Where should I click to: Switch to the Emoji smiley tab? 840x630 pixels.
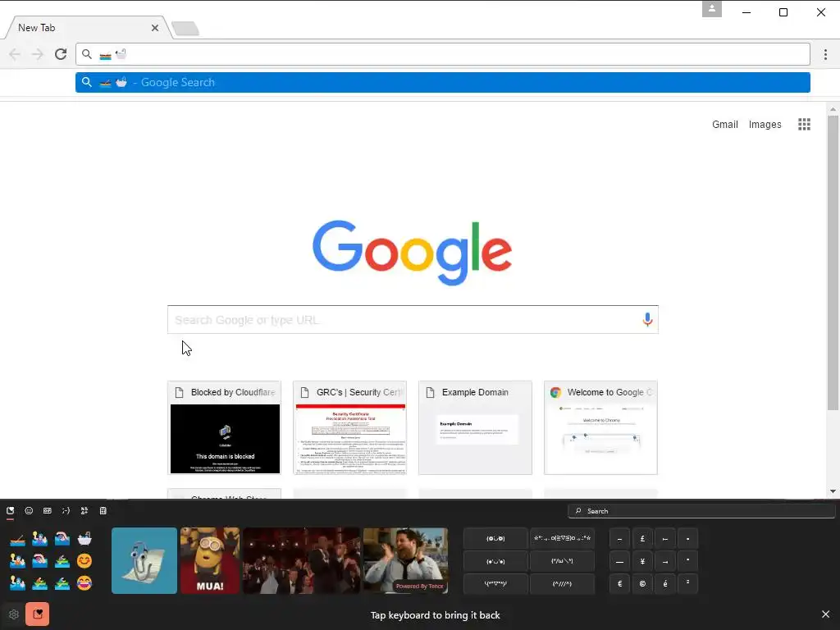tap(29, 511)
